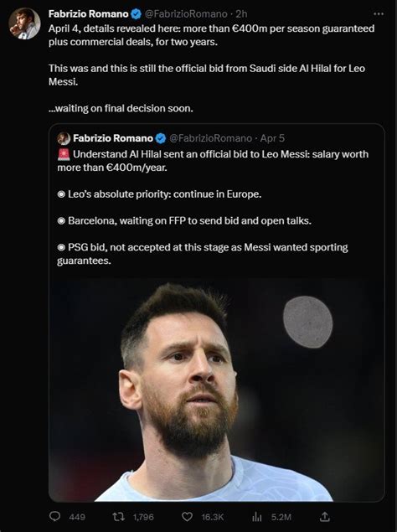Click blue verified badge on main tweet
Image resolution: width=397 pixels, height=532 pixels.
click(x=137, y=14)
